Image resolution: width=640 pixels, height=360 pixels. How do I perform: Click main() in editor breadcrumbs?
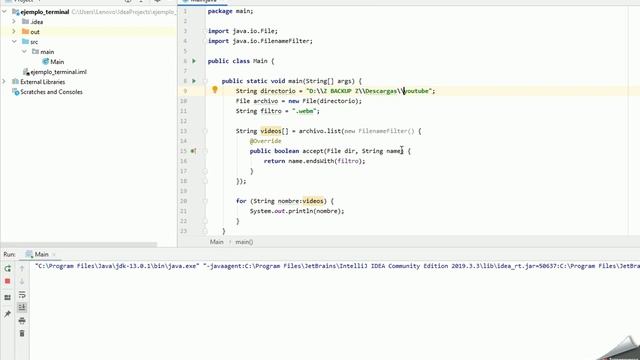(244, 242)
